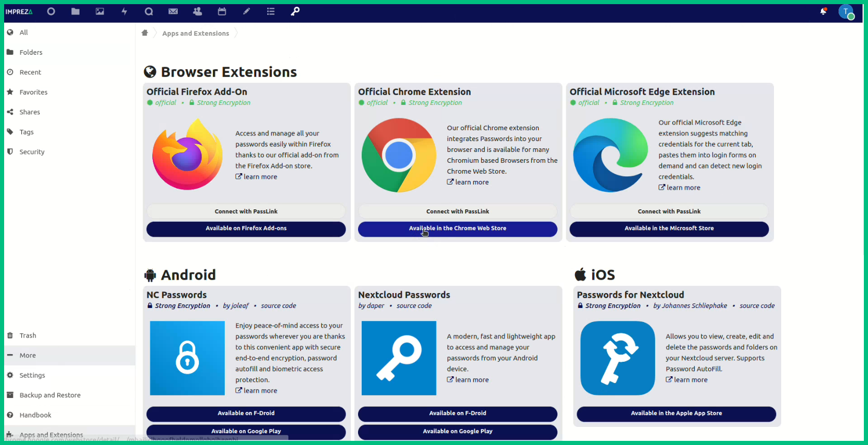Screen dimensions: 868x445
Task: Open the Contacts icon in top bar
Action: point(197,11)
